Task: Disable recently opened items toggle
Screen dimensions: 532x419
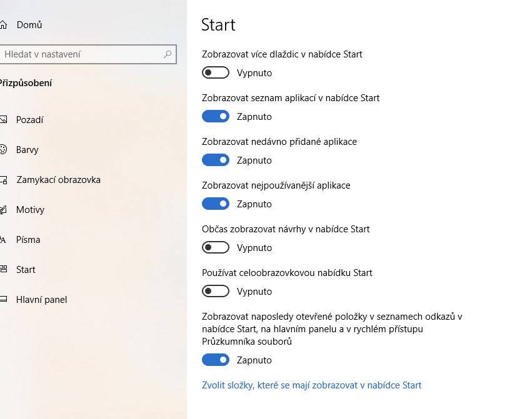Action: (216, 360)
